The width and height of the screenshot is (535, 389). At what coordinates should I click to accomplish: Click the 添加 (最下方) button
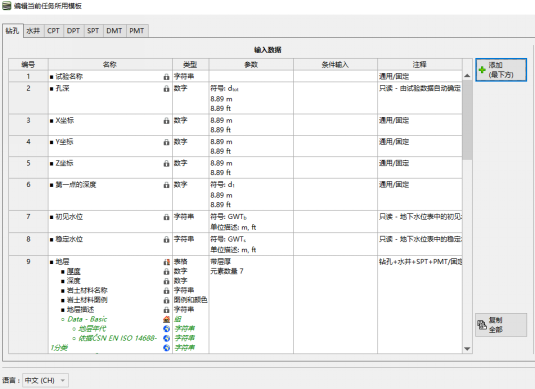[501, 70]
